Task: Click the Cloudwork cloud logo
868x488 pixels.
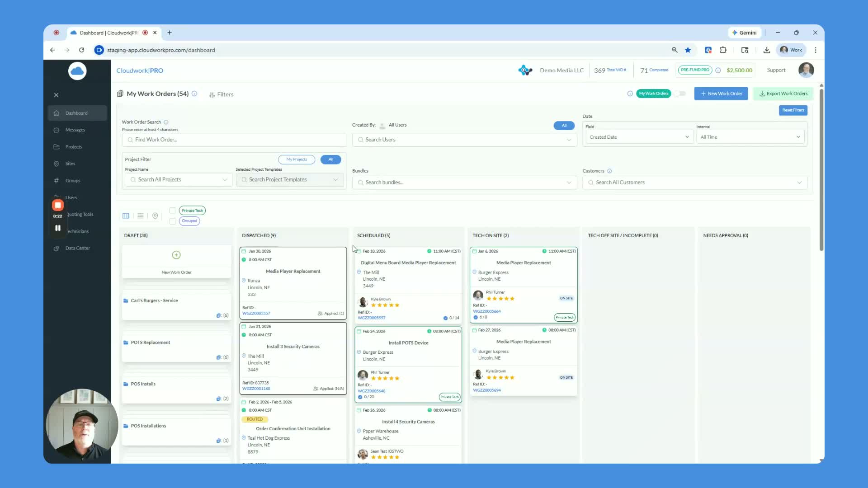Action: click(x=77, y=71)
